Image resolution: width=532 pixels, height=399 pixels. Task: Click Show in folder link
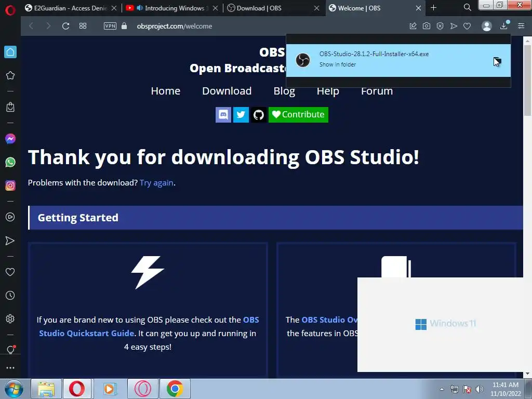(x=338, y=64)
